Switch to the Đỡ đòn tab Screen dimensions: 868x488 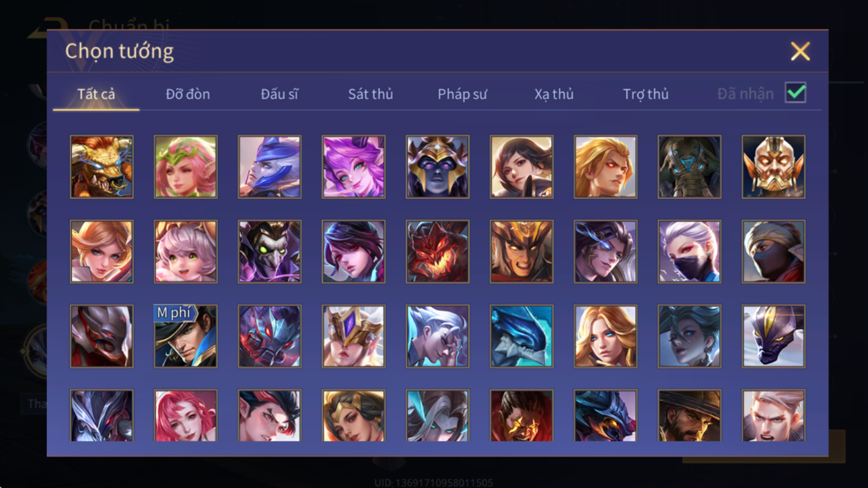pos(188,94)
